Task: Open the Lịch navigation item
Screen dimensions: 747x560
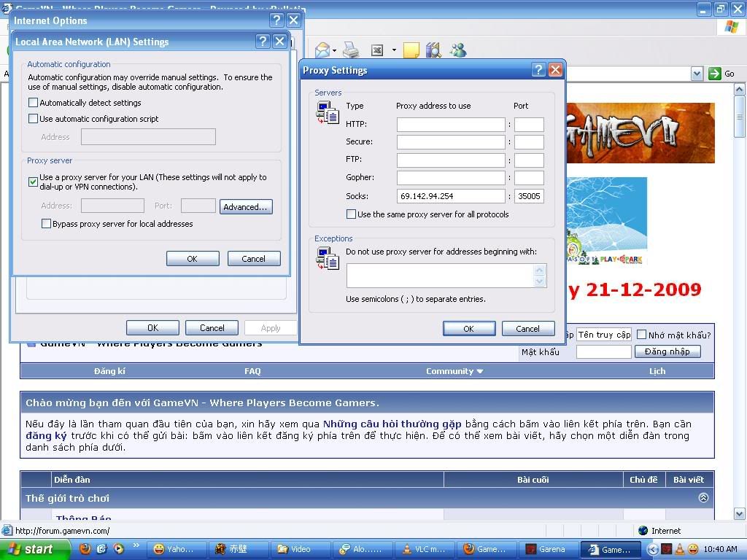Action: point(657,371)
